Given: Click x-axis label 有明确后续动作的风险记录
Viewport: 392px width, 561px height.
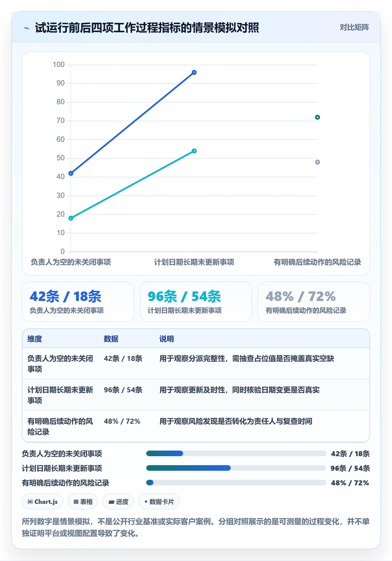Looking at the screenshot, I should pyautogui.click(x=317, y=262).
